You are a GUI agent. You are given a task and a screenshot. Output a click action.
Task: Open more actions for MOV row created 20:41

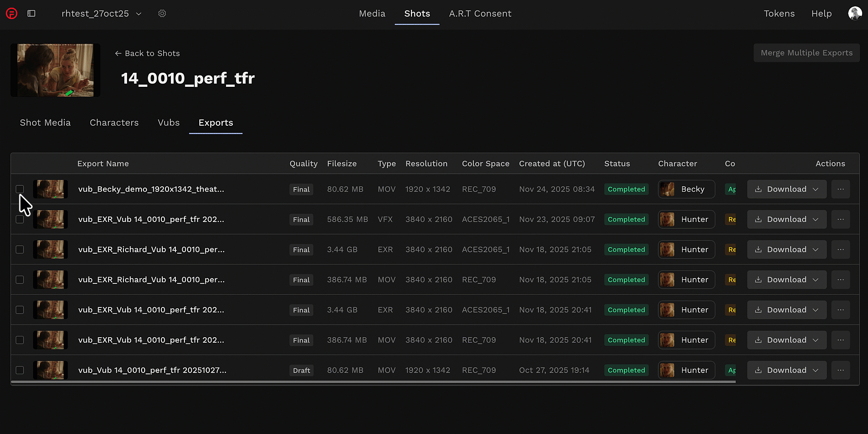(x=840, y=340)
